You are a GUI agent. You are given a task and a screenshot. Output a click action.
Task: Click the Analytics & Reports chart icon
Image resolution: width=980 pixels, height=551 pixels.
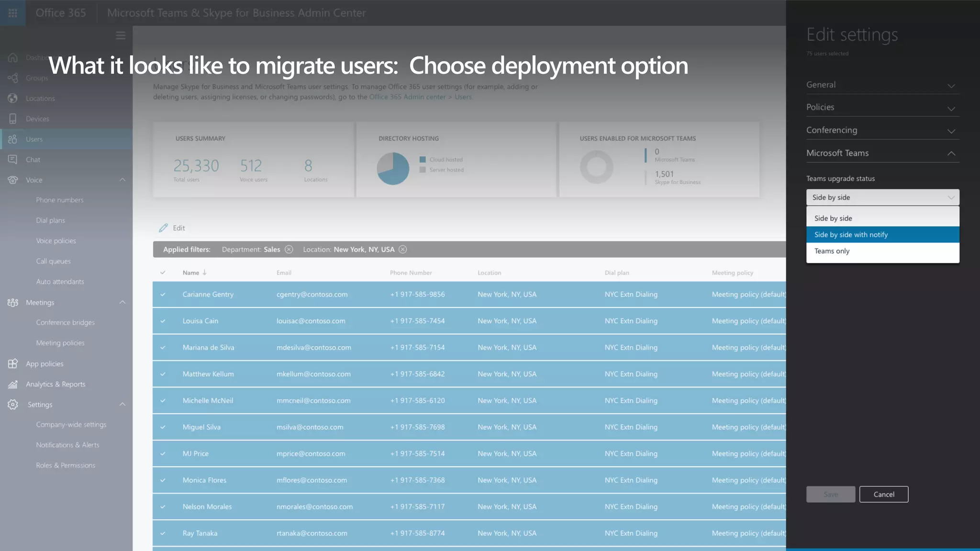pyautogui.click(x=13, y=384)
